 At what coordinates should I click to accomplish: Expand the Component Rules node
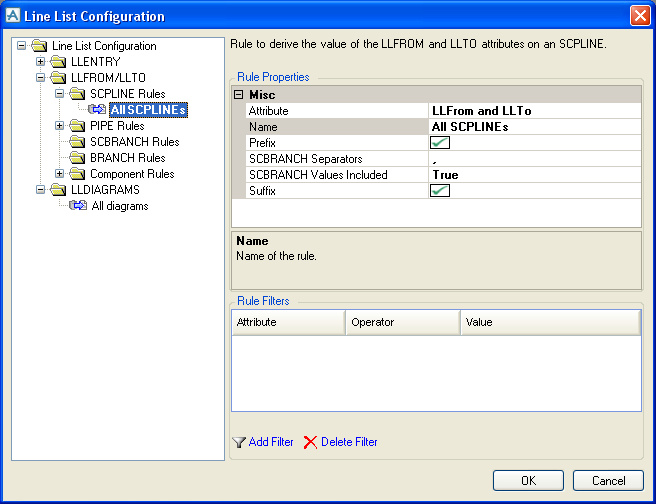coord(60,174)
